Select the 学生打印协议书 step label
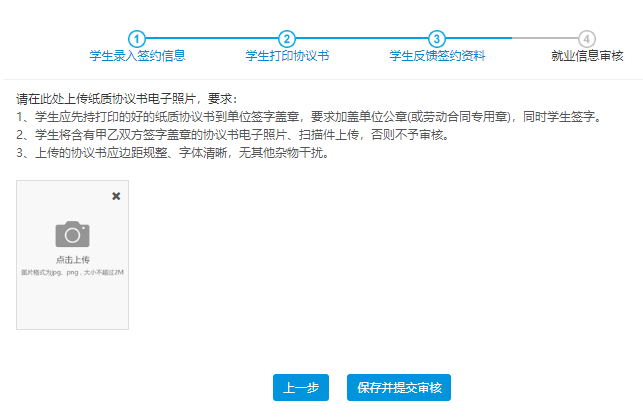Image resolution: width=643 pixels, height=418 pixels. coord(287,56)
